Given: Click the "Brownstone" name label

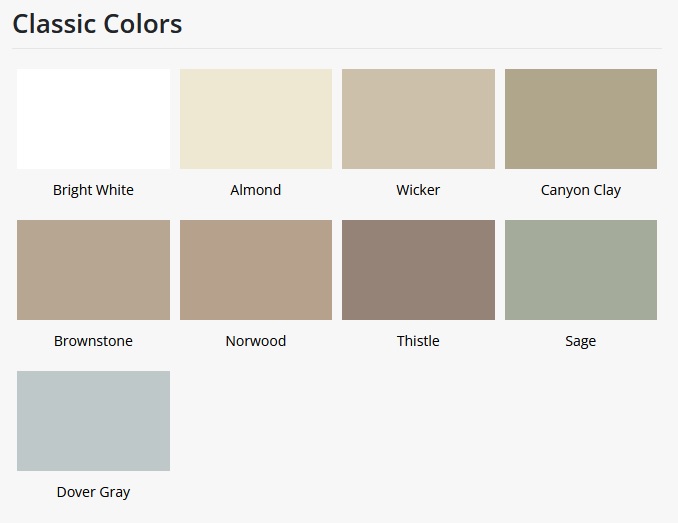Looking at the screenshot, I should (x=93, y=341).
